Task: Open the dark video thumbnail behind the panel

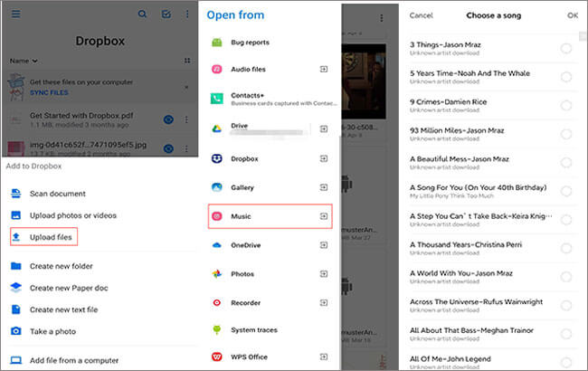Action: point(364,81)
